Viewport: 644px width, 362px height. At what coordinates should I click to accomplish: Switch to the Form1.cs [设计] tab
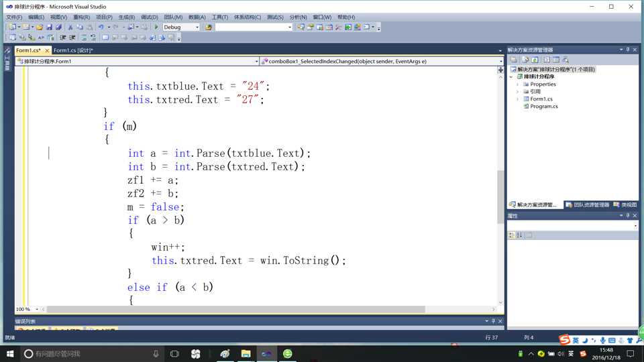(73, 50)
